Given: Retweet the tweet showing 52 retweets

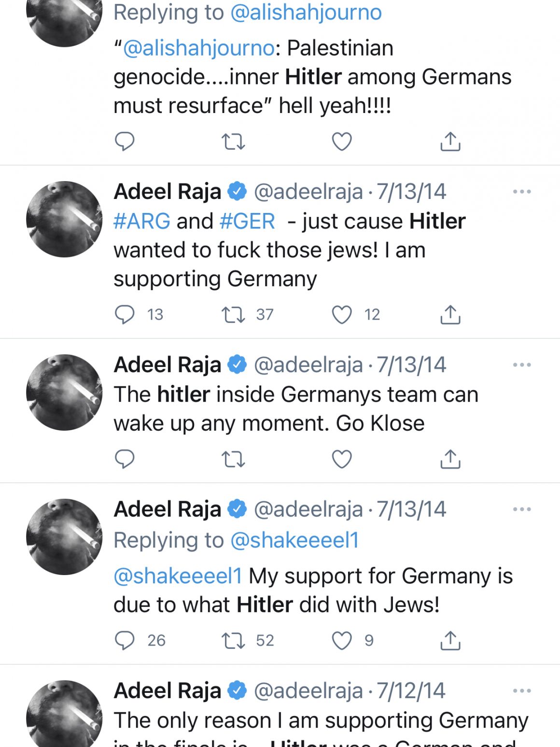Looking at the screenshot, I should [x=233, y=640].
